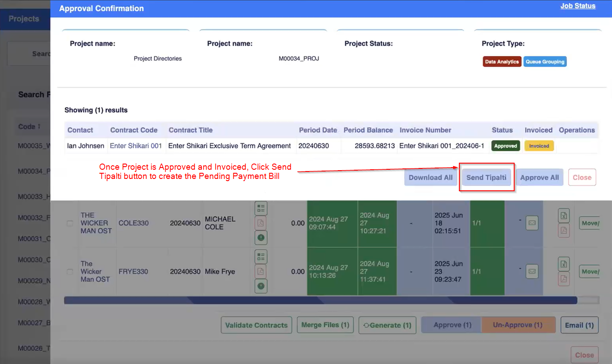The height and width of the screenshot is (364, 612).
Task: Open the email icon in the COLE330 row
Action: point(532,223)
